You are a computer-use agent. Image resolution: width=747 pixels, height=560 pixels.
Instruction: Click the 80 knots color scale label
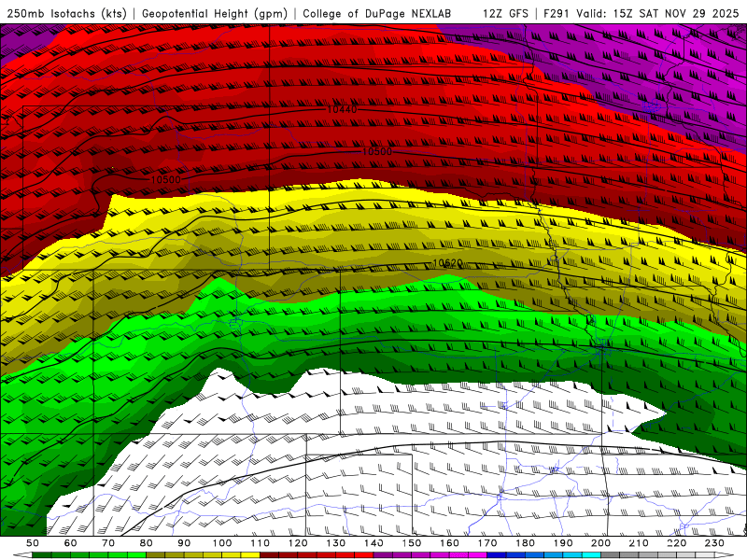(147, 543)
